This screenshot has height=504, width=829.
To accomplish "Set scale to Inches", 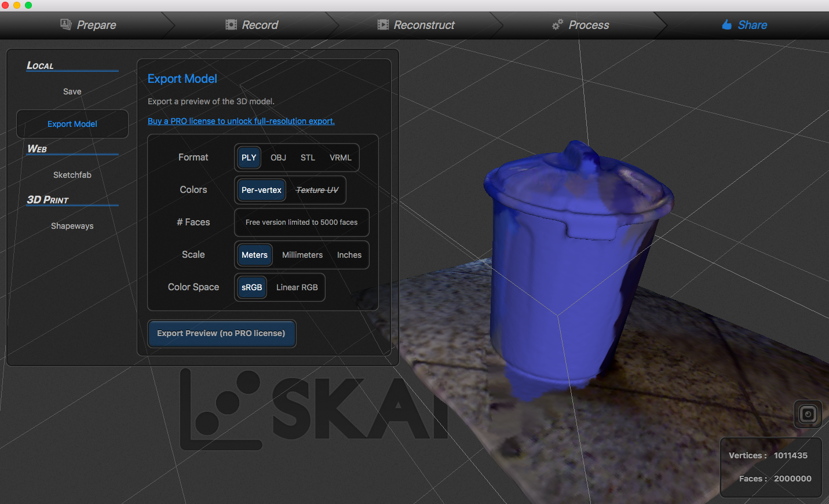I will coord(349,255).
